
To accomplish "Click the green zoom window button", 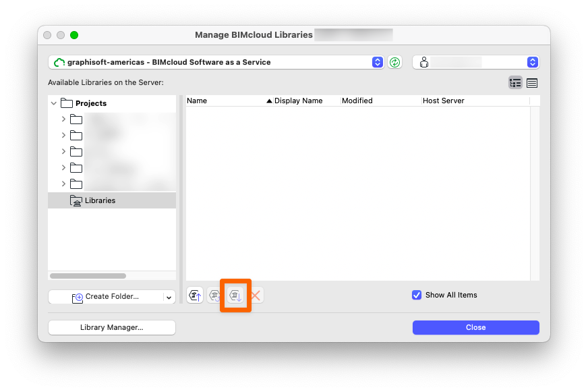I will pos(74,35).
